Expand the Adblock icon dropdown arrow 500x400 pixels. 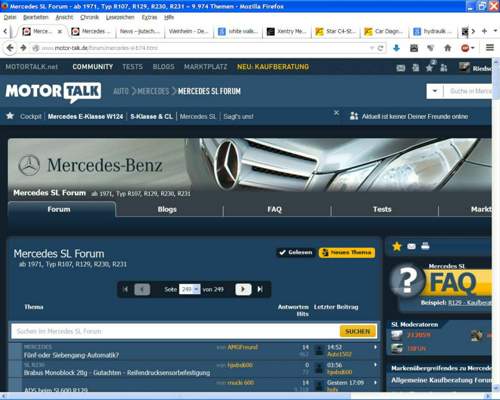(472, 48)
